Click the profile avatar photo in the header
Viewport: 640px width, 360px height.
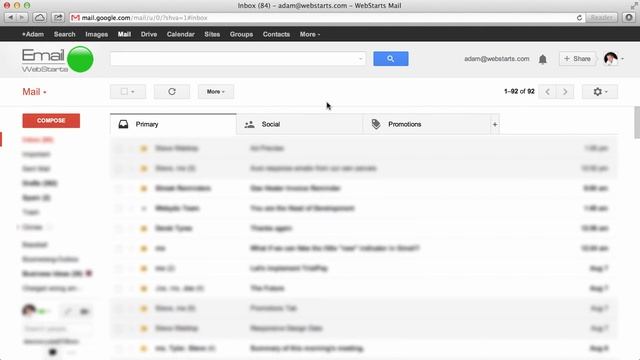(x=611, y=59)
